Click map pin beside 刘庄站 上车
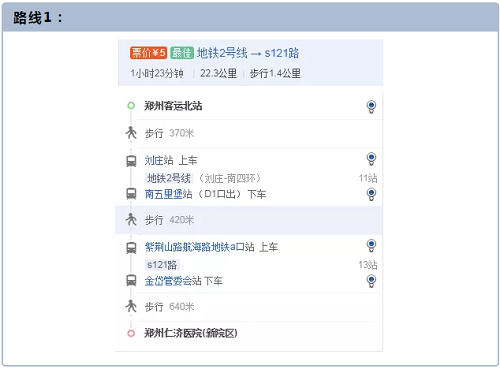This screenshot has height=369, width=500. tap(371, 159)
